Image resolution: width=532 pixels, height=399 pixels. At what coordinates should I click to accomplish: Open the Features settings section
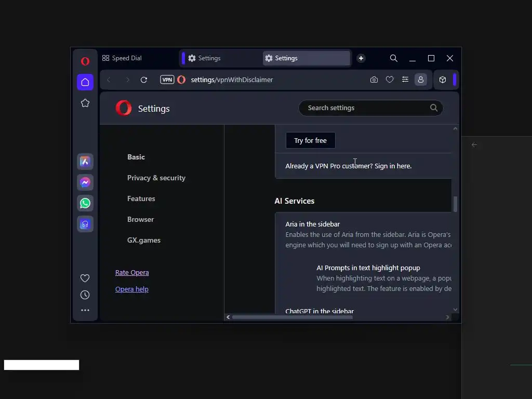(141, 198)
